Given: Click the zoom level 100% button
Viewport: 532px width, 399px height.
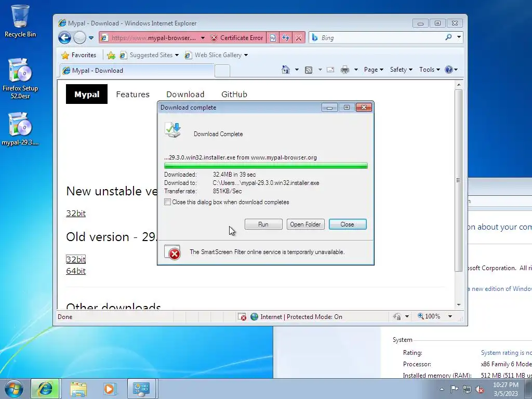Looking at the screenshot, I should click(429, 316).
